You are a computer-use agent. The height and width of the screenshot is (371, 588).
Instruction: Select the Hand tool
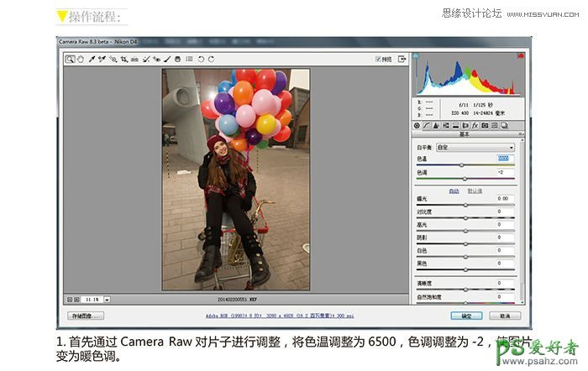81,59
